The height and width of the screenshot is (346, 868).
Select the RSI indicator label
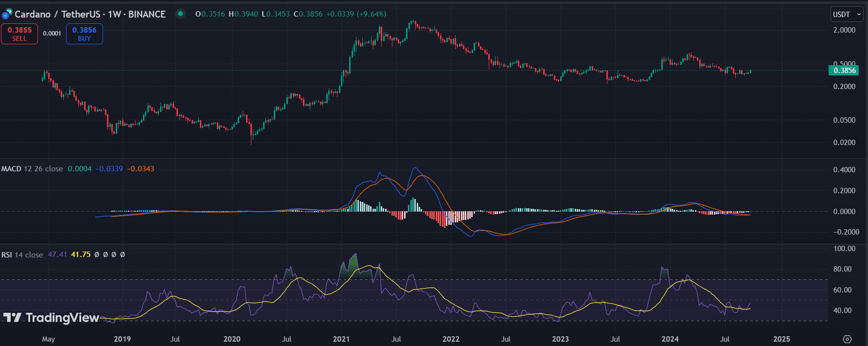click(7, 255)
